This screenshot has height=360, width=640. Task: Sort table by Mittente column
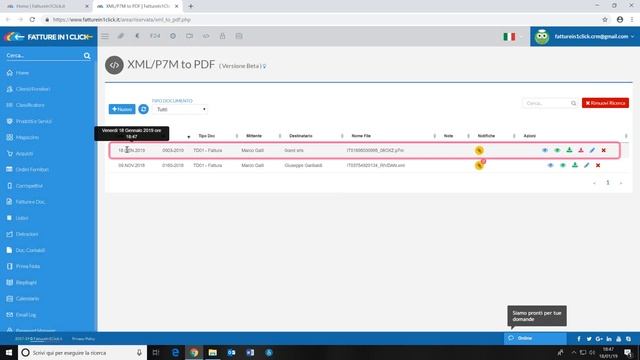click(254, 136)
